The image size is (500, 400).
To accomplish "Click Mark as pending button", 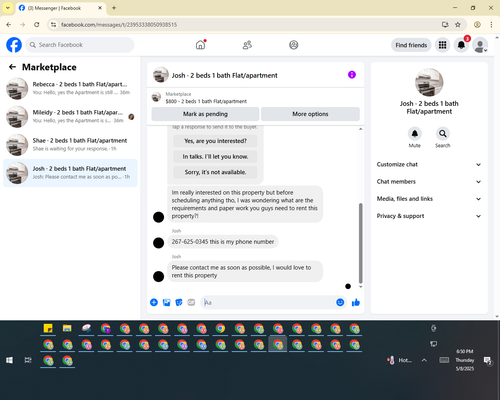I will 205,114.
